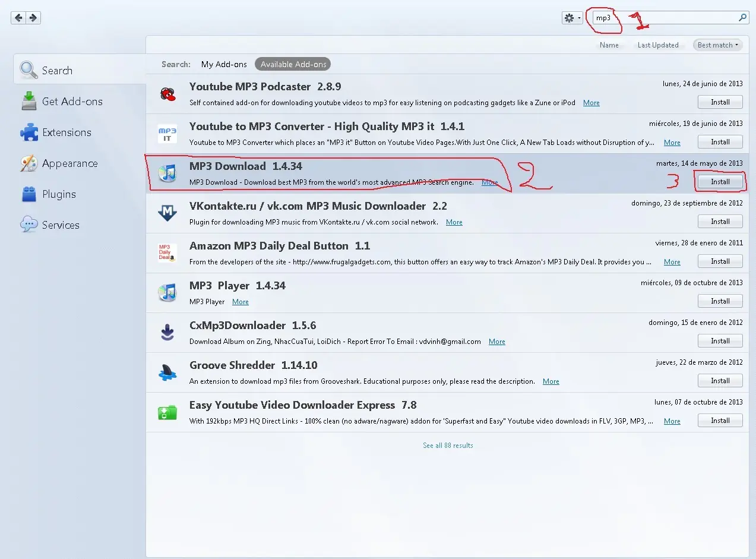Install Groove Shredder
This screenshot has width=756, height=559.
coord(720,381)
